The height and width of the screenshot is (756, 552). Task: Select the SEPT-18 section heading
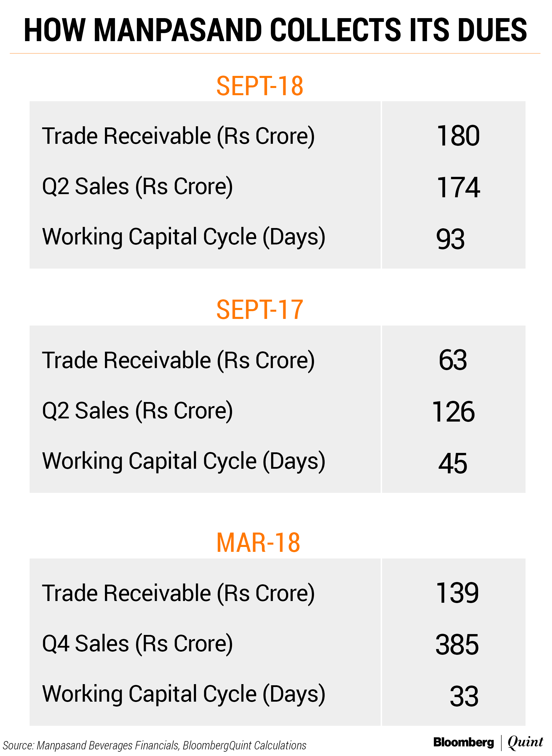pyautogui.click(x=260, y=86)
